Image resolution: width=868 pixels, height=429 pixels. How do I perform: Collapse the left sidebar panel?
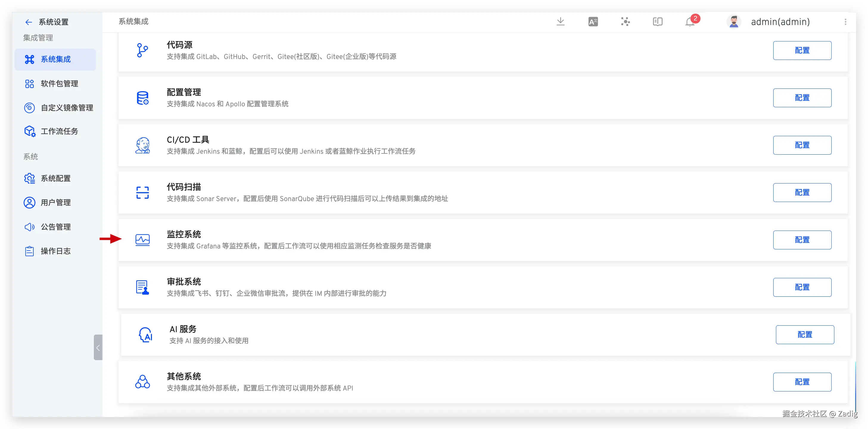point(98,347)
